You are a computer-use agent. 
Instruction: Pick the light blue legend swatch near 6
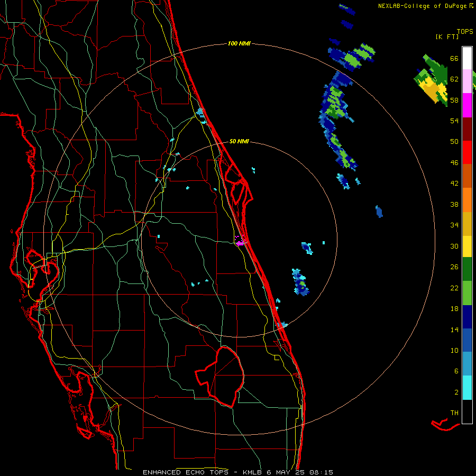coord(467,364)
